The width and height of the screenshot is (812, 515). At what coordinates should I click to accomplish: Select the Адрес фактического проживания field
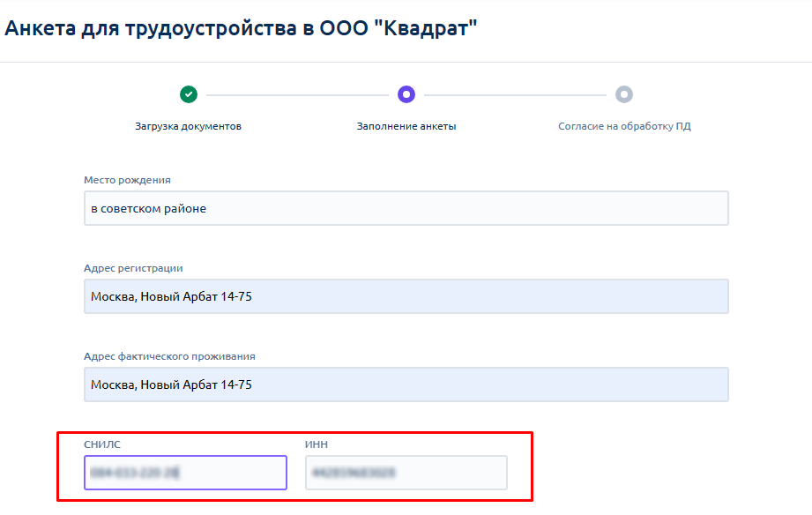pos(406,384)
